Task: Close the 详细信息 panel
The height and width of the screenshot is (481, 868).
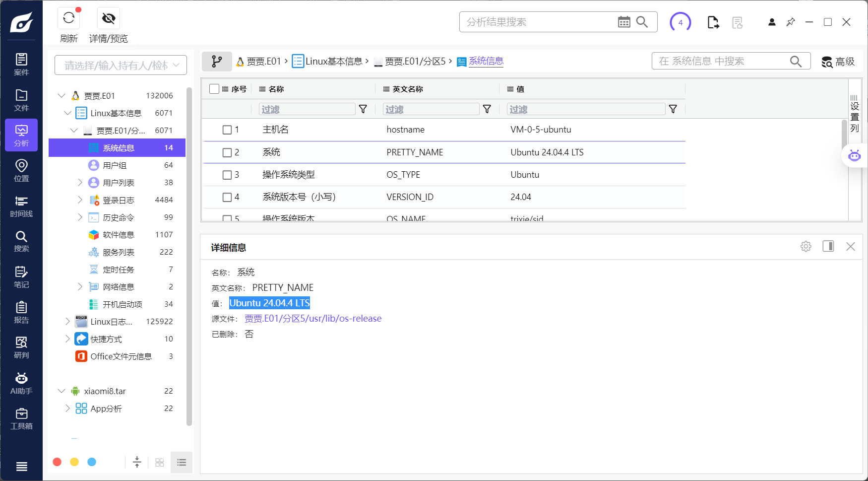Action: [x=851, y=246]
